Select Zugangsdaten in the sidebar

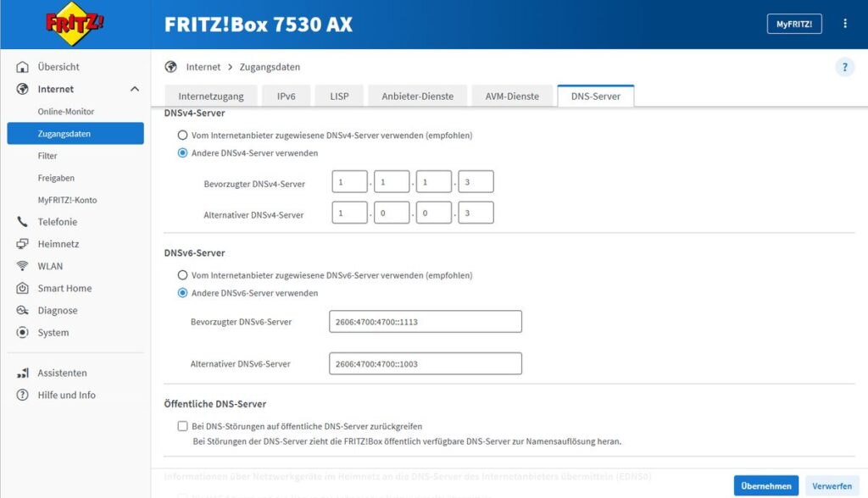(x=75, y=133)
